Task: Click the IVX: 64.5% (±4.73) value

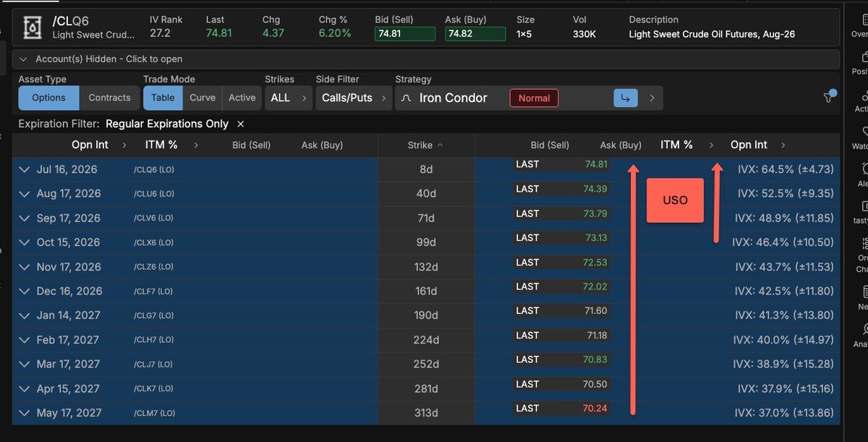Action: pos(786,169)
